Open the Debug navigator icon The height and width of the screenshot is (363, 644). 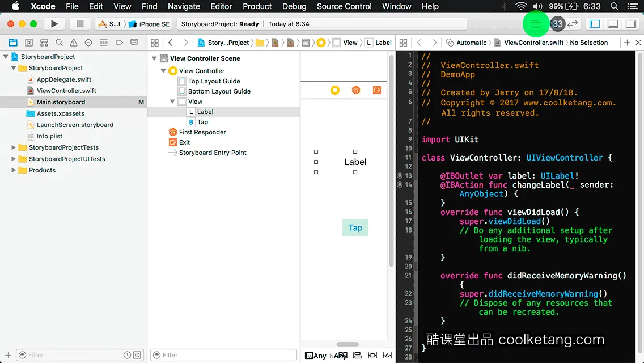point(104,43)
